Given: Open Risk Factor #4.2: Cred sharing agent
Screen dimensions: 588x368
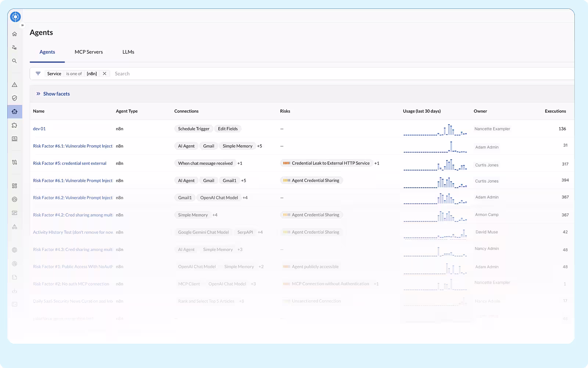Looking at the screenshot, I should pos(73,215).
